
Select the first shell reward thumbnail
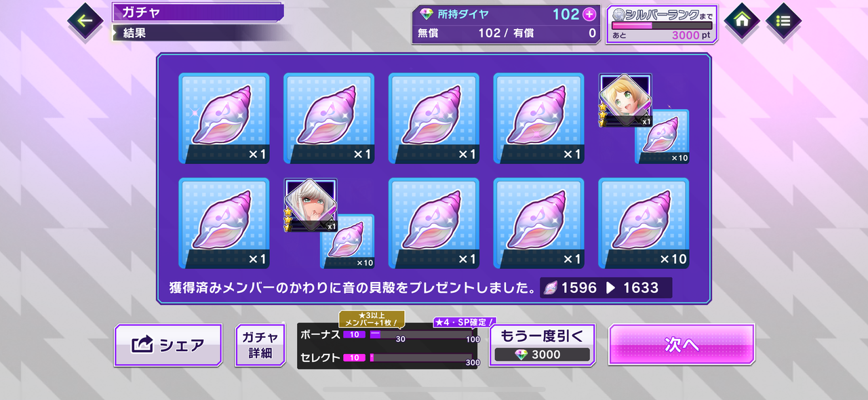[224, 119]
